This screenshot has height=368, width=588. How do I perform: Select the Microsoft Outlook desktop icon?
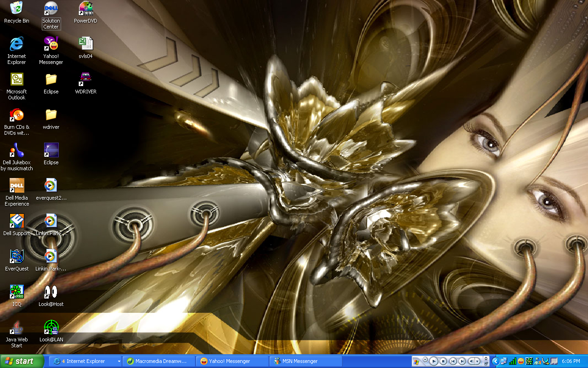click(x=17, y=86)
